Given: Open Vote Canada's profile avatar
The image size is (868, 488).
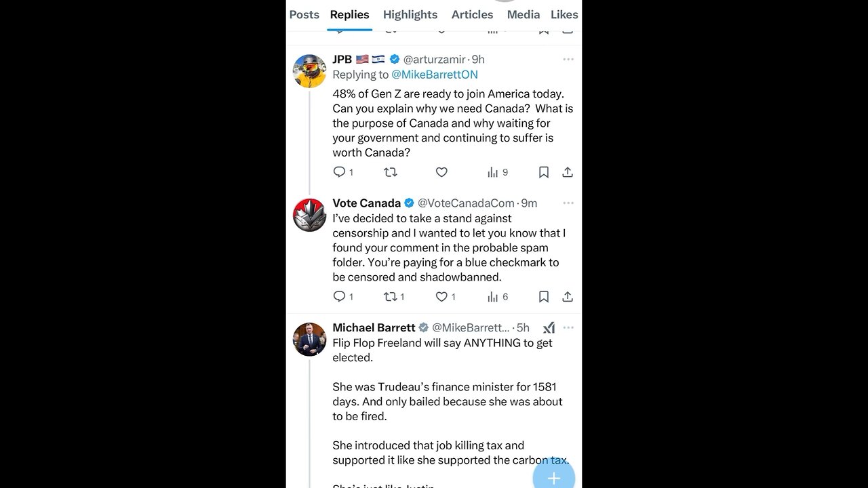Looking at the screenshot, I should pyautogui.click(x=309, y=215).
